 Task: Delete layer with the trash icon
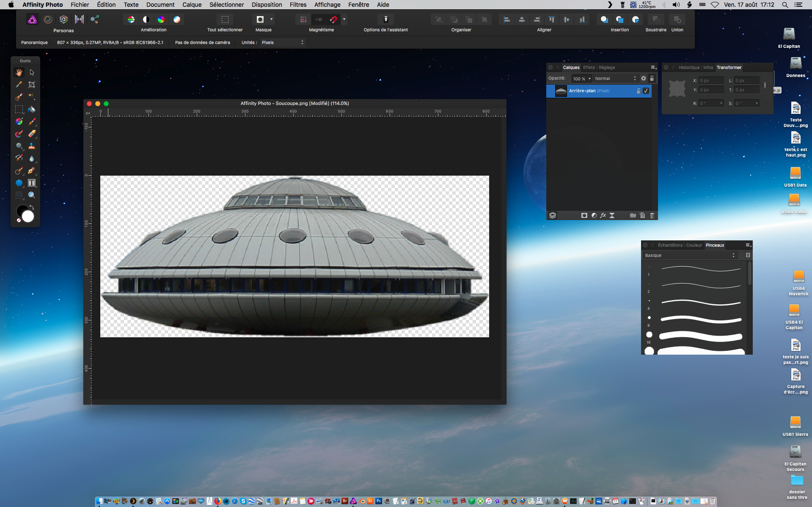click(652, 215)
